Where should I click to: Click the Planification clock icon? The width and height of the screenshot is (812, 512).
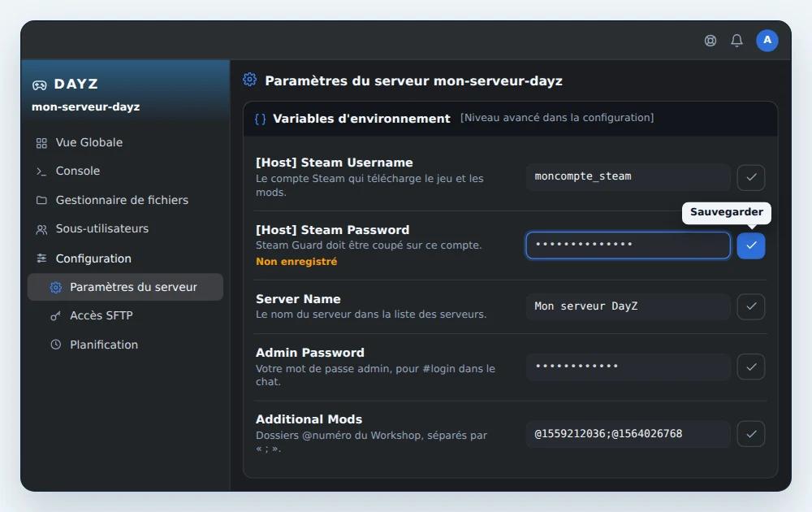tap(55, 344)
